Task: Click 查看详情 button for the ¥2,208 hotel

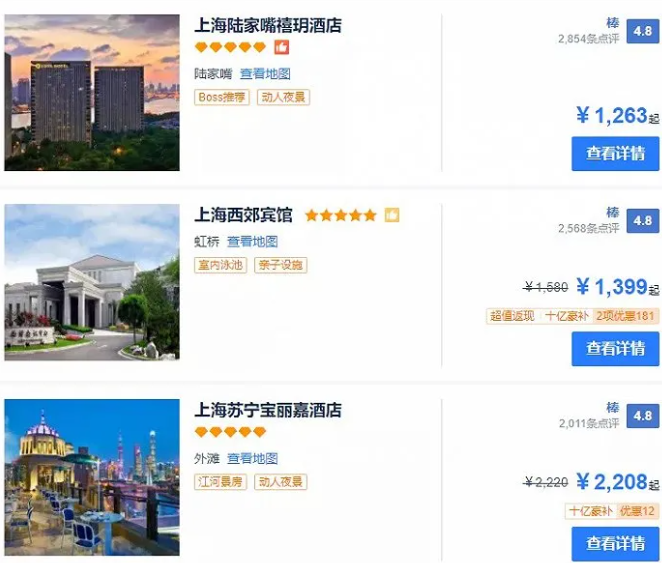Action: (x=615, y=544)
